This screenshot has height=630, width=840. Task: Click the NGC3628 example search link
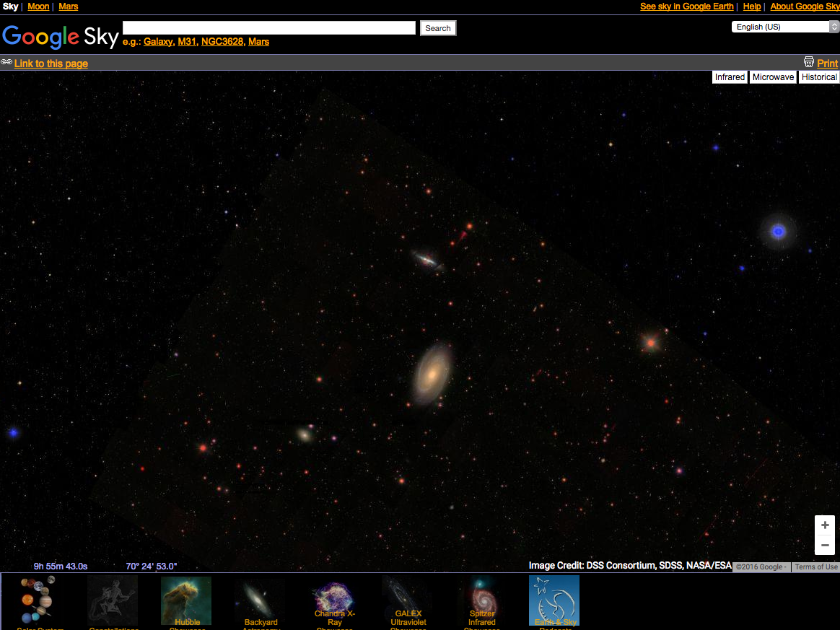point(222,42)
